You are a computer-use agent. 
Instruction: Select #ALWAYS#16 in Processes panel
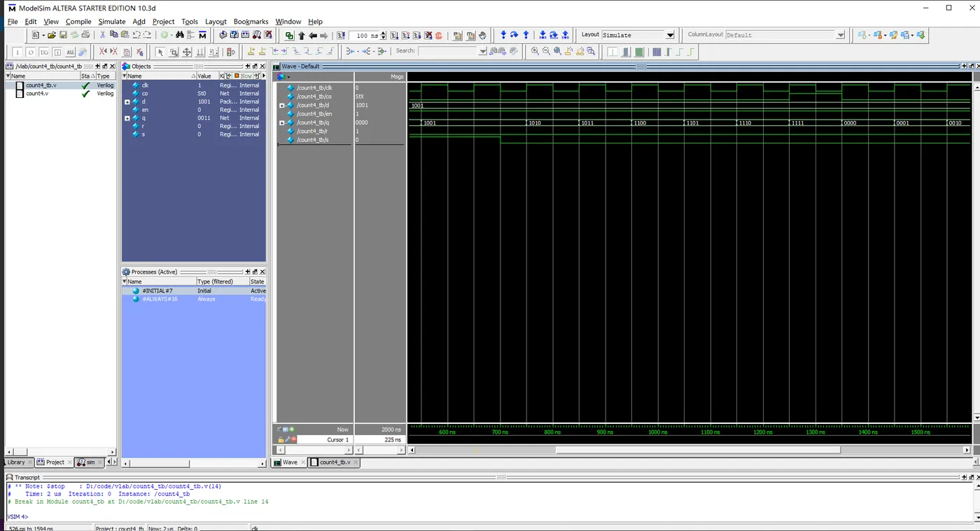159,299
